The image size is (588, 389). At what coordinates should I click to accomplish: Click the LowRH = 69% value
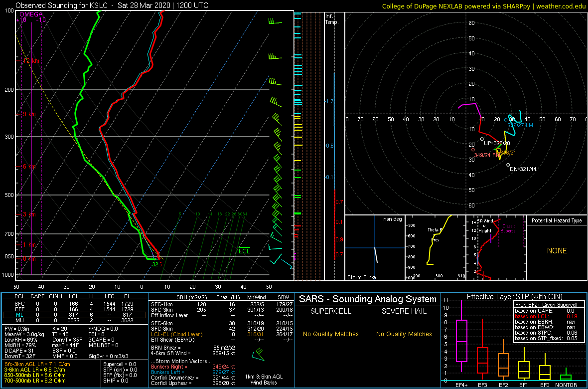click(x=21, y=340)
